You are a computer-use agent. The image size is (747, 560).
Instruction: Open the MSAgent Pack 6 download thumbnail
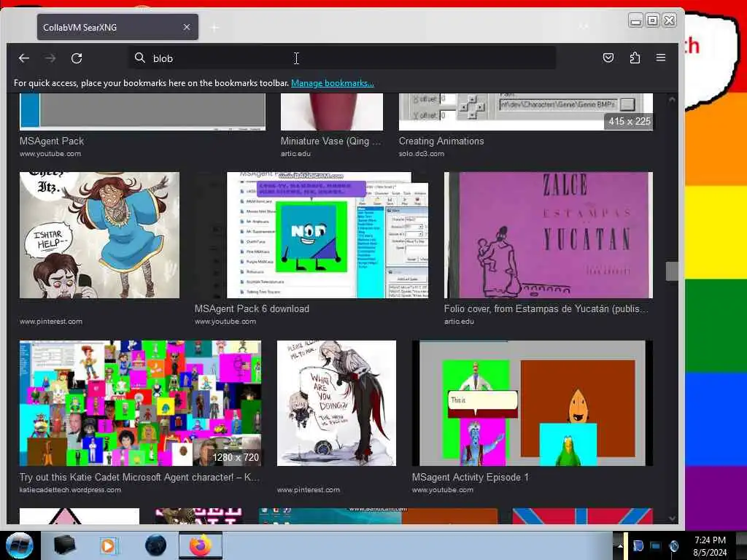tap(311, 236)
